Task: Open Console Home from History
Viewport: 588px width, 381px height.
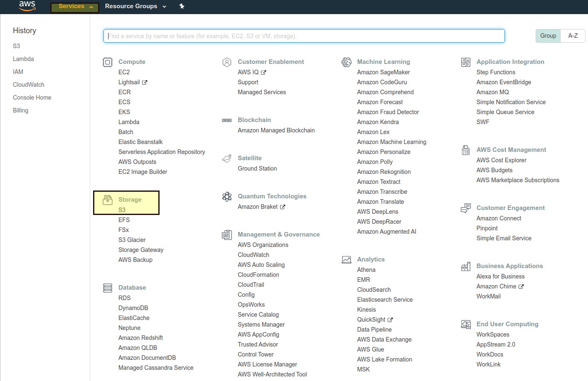Action: coord(32,98)
